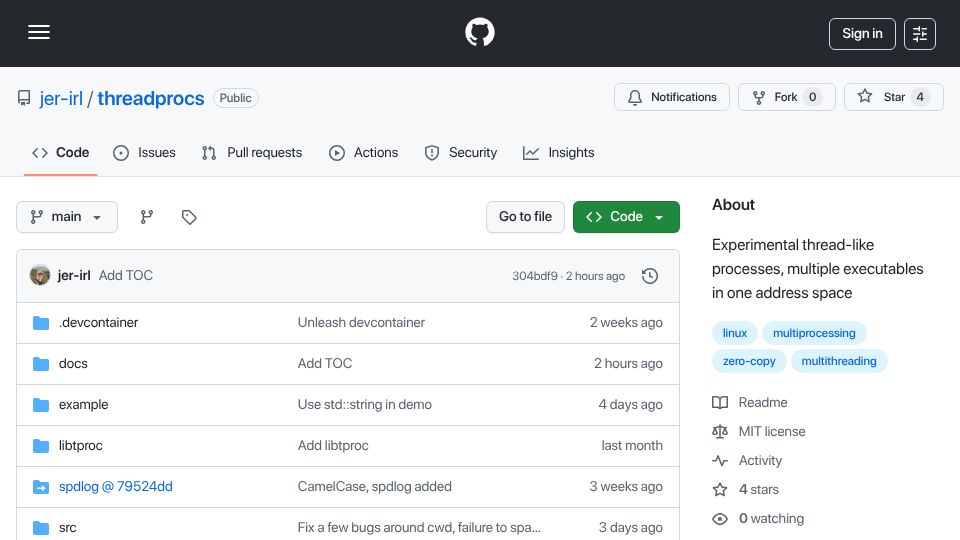Open commit Use std::string in demo
This screenshot has width=960, height=540.
[365, 405]
